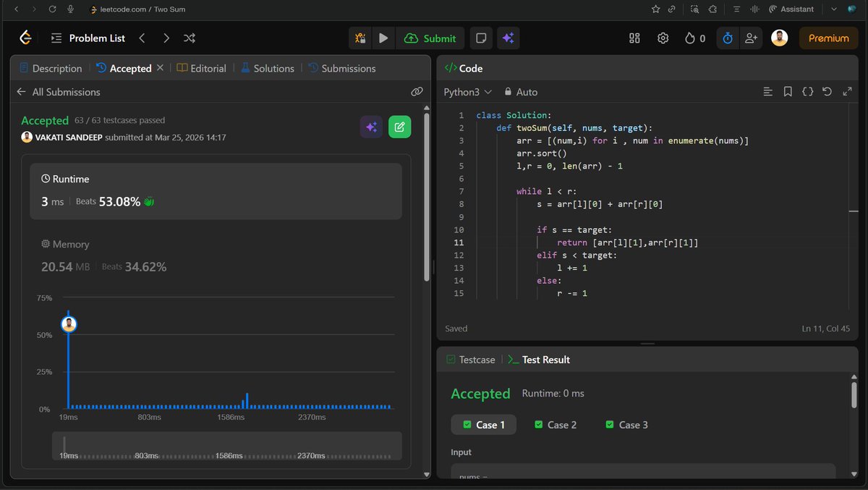Click the AI analyze sparkle button in submission
The image size is (868, 490).
(371, 127)
